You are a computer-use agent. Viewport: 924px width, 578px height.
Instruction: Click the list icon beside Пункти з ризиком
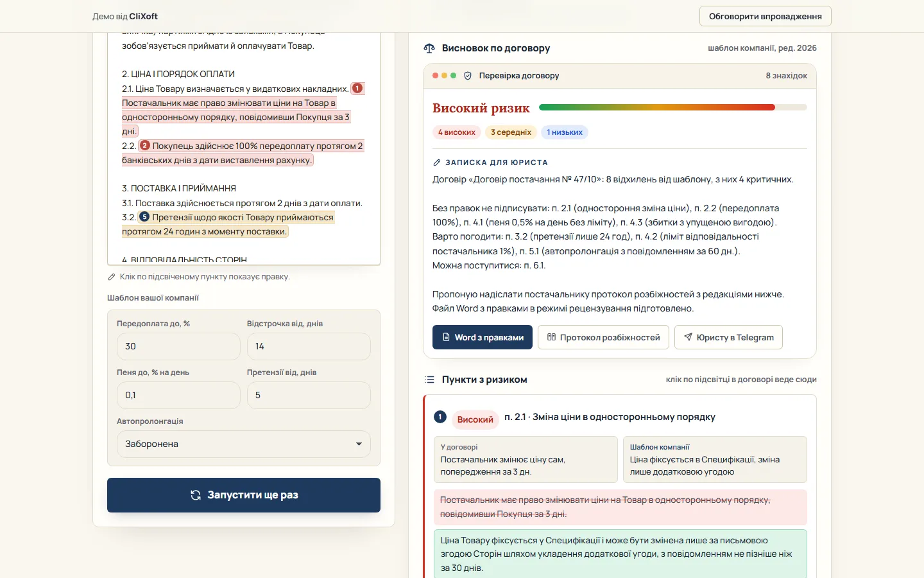point(429,380)
